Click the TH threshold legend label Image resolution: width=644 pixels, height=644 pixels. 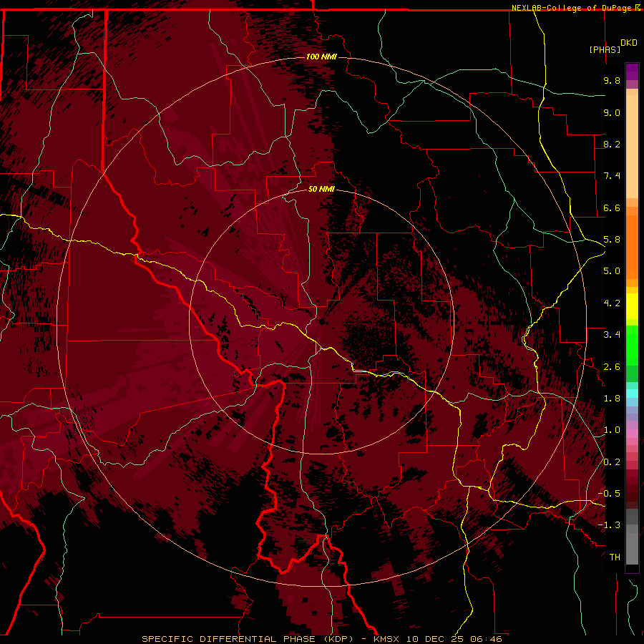[615, 557]
